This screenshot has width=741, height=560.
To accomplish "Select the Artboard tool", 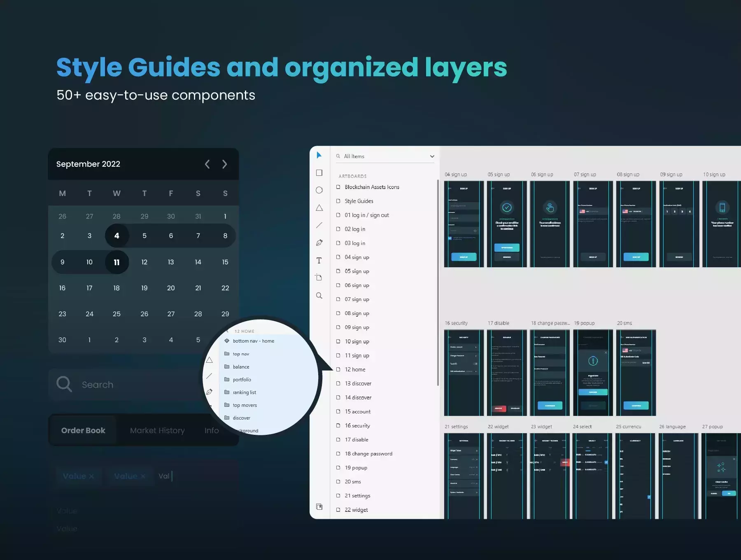I will [x=319, y=278].
